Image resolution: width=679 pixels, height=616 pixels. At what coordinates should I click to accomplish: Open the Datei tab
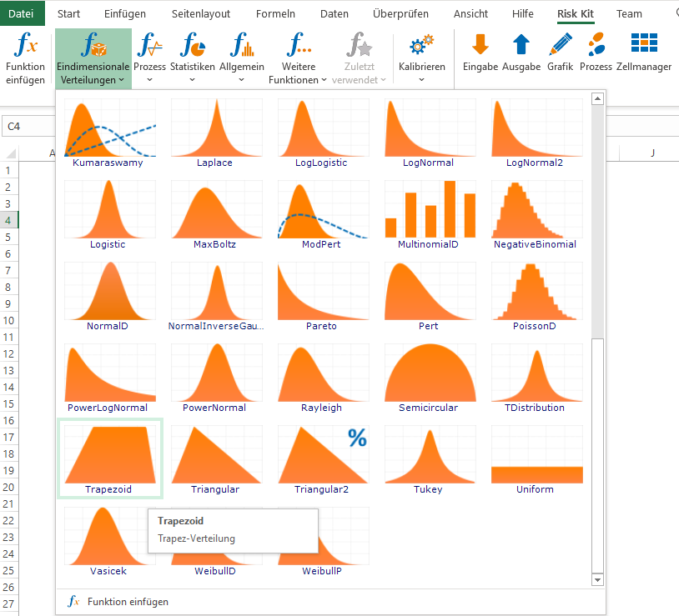[x=21, y=13]
